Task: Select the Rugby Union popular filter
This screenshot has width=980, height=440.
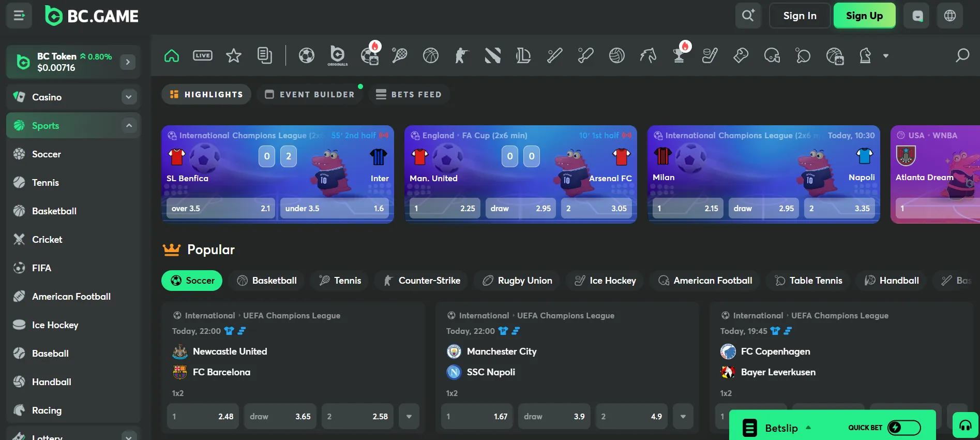Action: click(x=517, y=281)
